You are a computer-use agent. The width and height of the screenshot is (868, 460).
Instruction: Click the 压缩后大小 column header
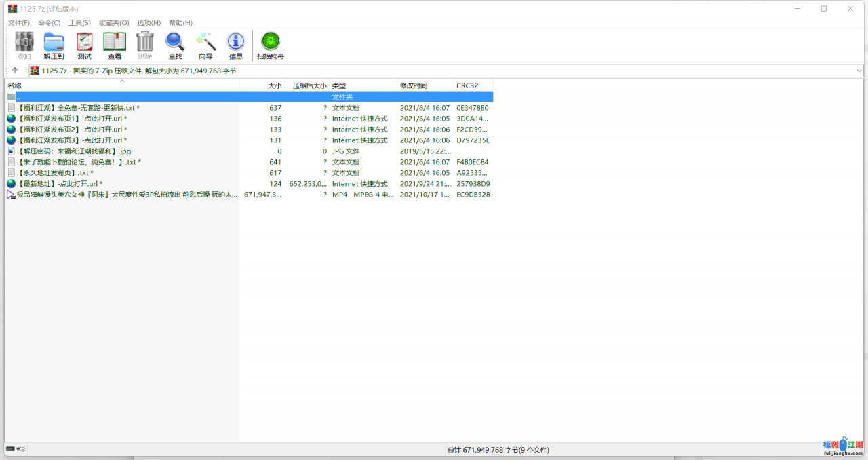[309, 86]
